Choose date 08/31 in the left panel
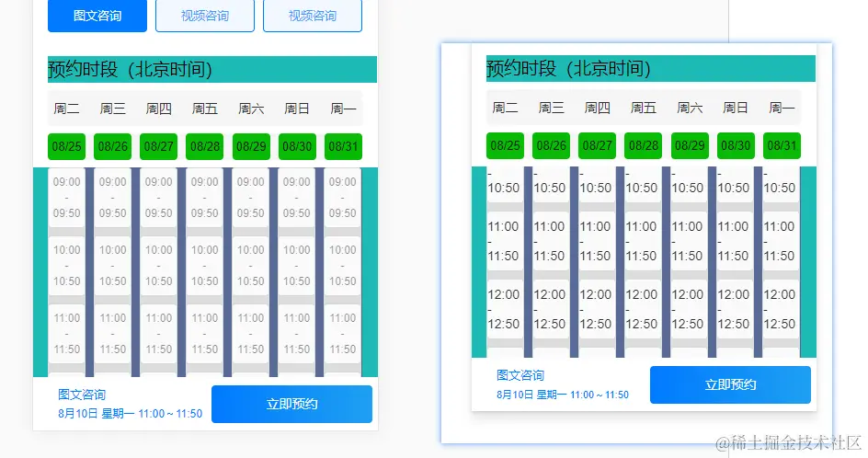Viewport: 868px width, 458px height. pyautogui.click(x=343, y=147)
